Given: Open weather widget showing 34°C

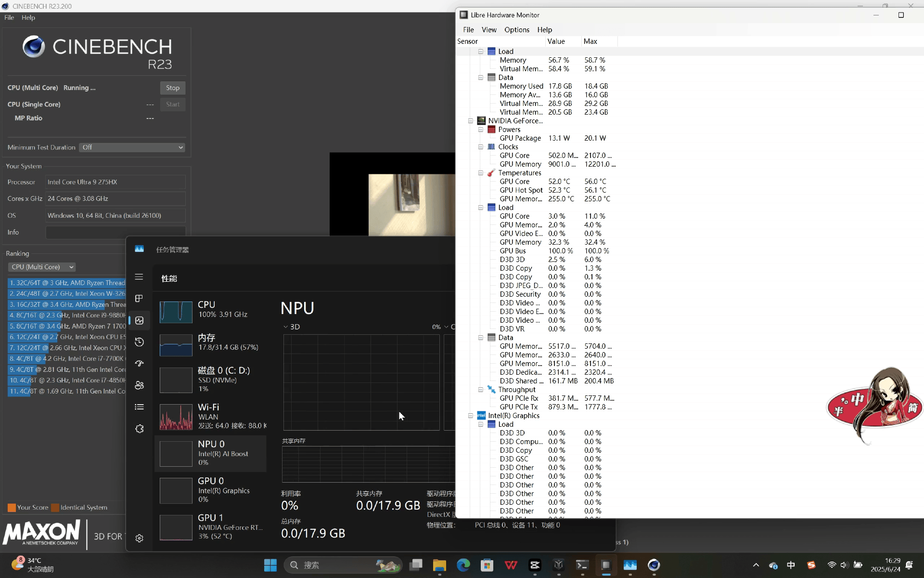Looking at the screenshot, I should (x=33, y=565).
